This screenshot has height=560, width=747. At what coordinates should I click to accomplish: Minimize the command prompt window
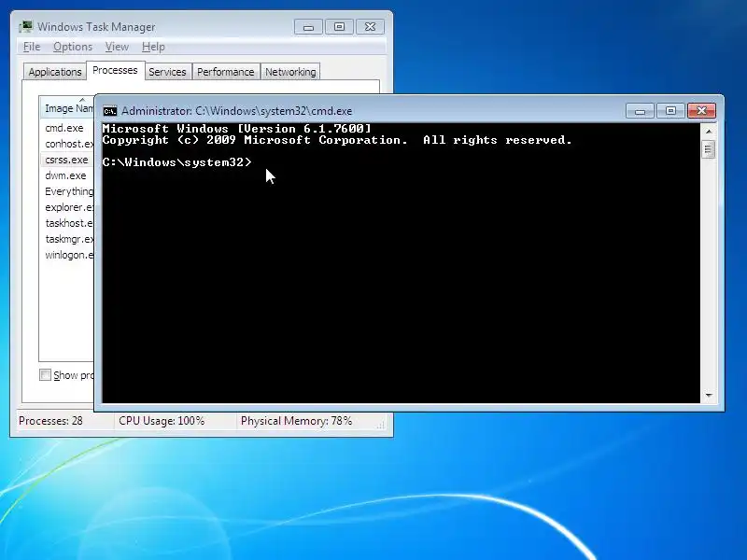click(640, 111)
